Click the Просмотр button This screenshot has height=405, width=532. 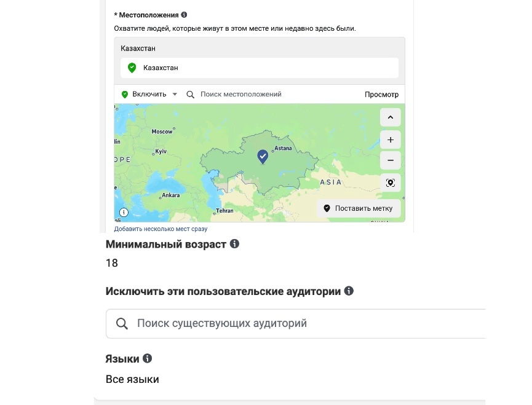coord(381,95)
